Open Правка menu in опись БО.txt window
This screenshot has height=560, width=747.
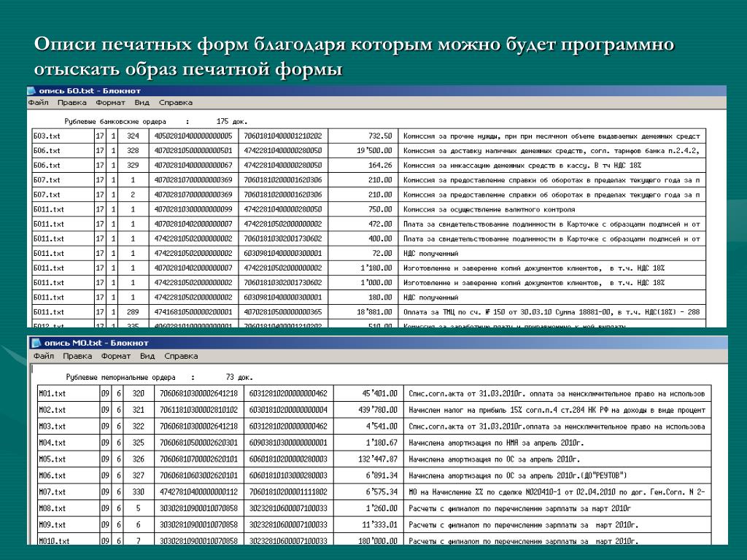point(72,102)
